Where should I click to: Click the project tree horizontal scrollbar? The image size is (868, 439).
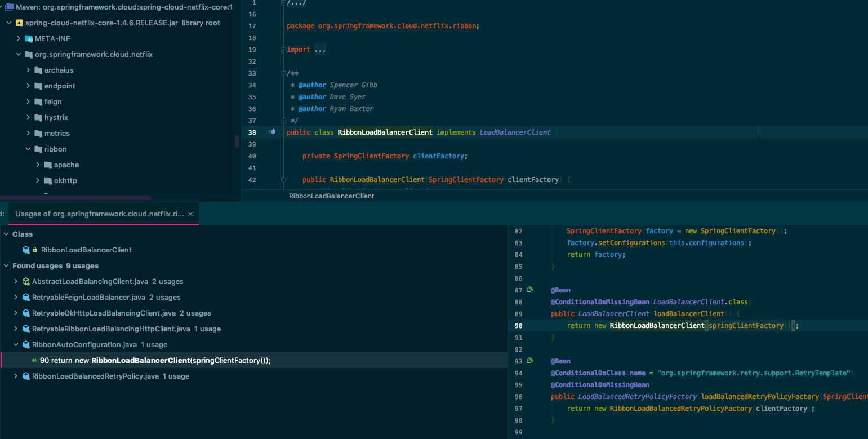tap(75, 198)
